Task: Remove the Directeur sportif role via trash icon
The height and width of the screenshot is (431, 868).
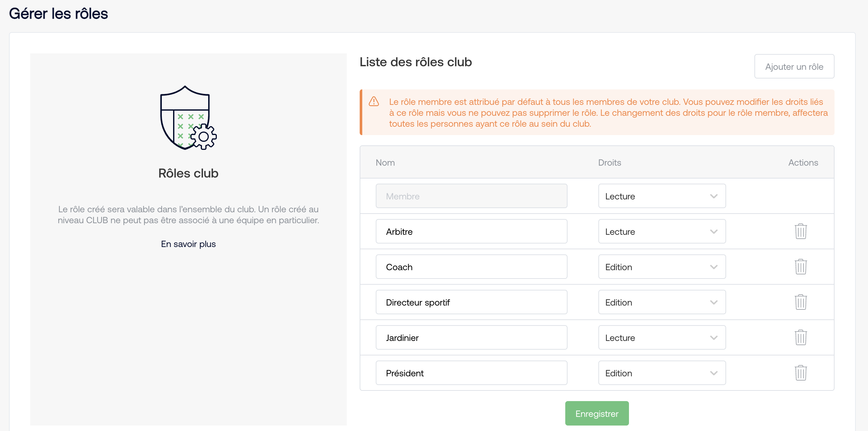Action: click(801, 302)
